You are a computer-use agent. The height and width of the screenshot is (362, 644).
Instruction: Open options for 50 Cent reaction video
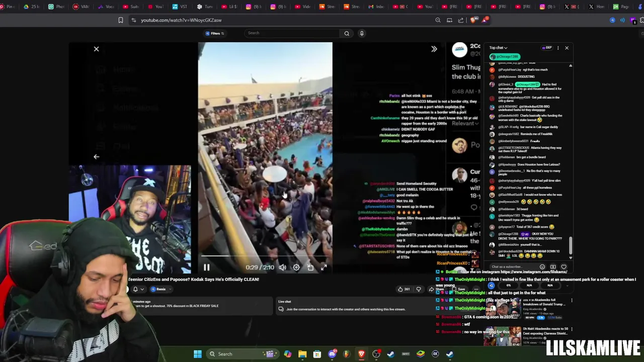[572, 329]
